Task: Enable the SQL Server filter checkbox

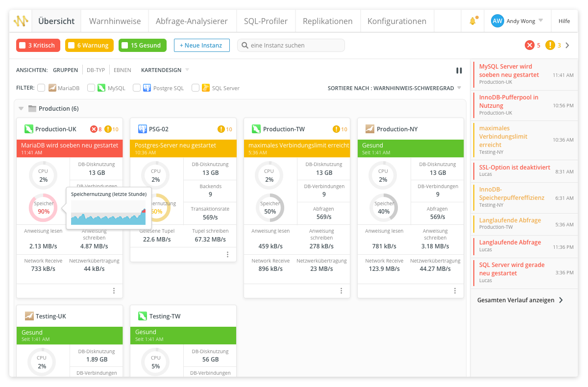Action: [x=196, y=88]
